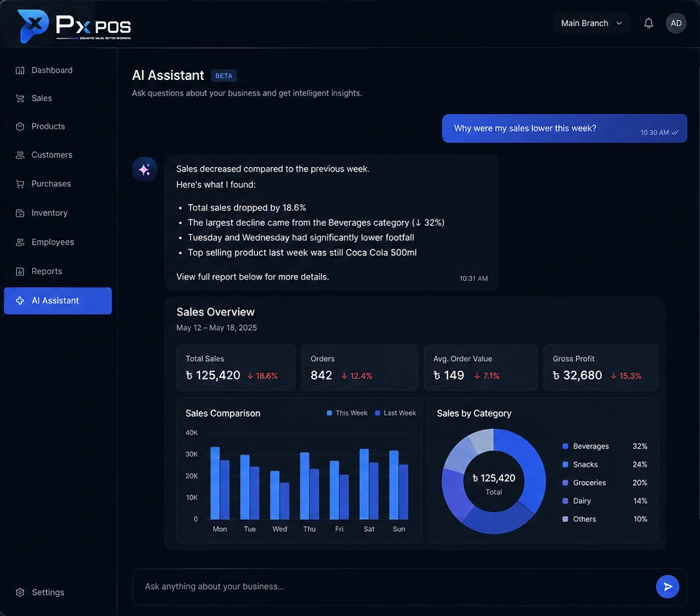Click 'Total sales dropped by 18.6%' bullet
Screen dimensions: 700x616
tap(246, 208)
